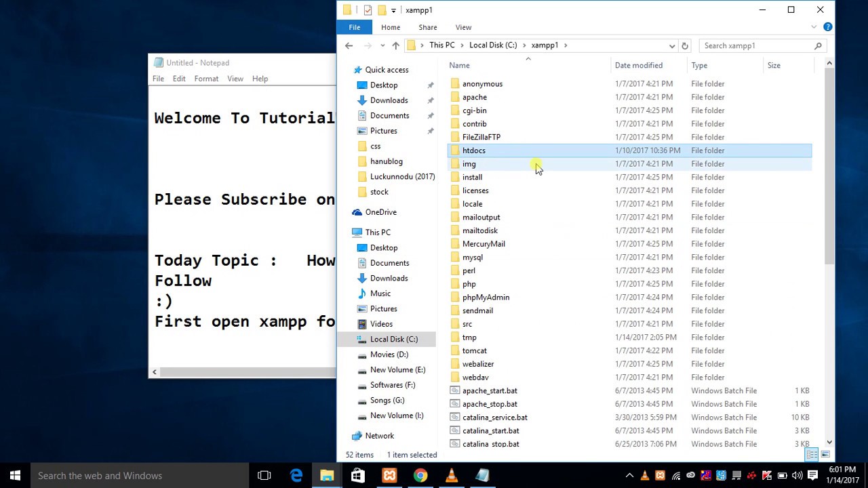Expand the ribbon with the chevron
This screenshot has height=488, width=868.
(x=814, y=27)
